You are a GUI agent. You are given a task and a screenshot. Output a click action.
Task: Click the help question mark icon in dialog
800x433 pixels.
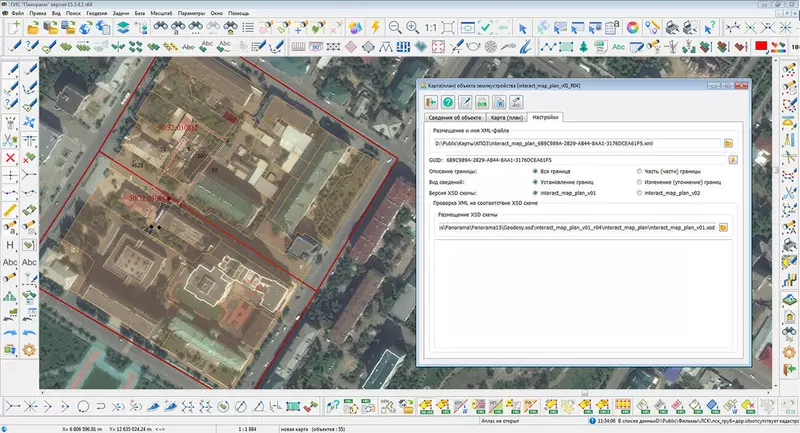point(449,101)
